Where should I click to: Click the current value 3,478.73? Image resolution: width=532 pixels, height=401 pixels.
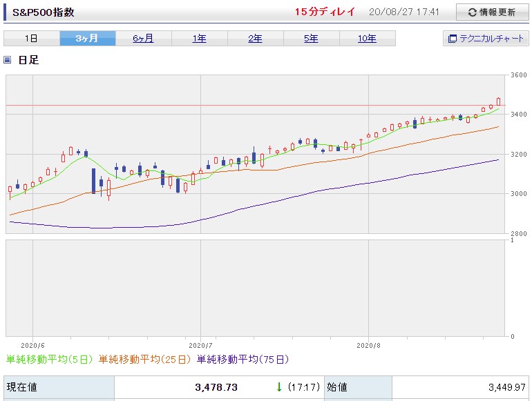point(216,387)
